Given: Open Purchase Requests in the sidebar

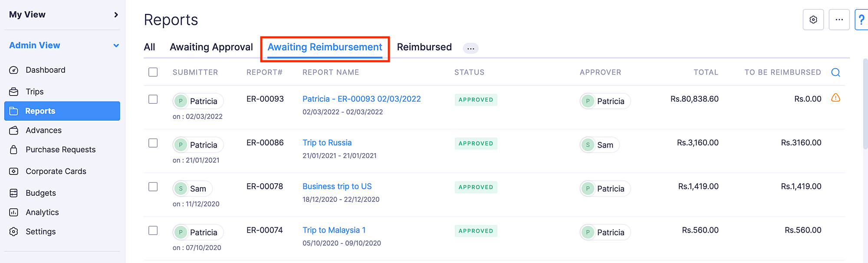Looking at the screenshot, I should click(60, 149).
